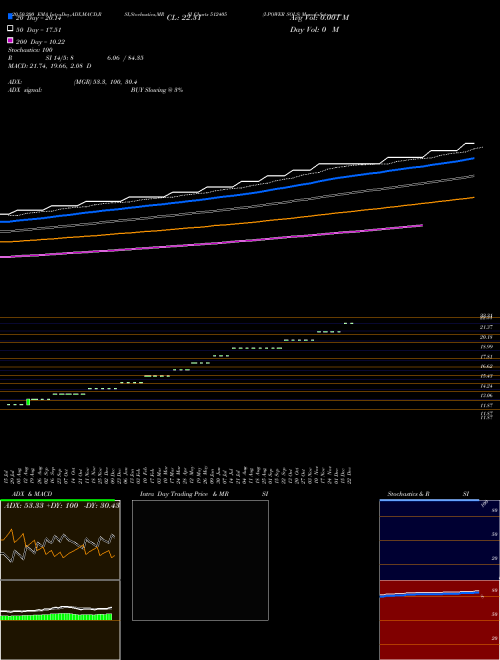This screenshot has width=500, height=660.
Task: Select the '50 Day = 17.51' legend text
Action: (39, 30)
